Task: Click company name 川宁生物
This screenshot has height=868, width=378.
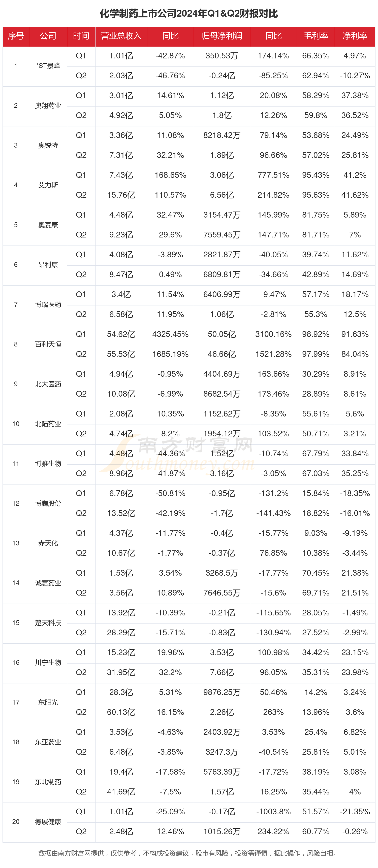Action: point(48,663)
